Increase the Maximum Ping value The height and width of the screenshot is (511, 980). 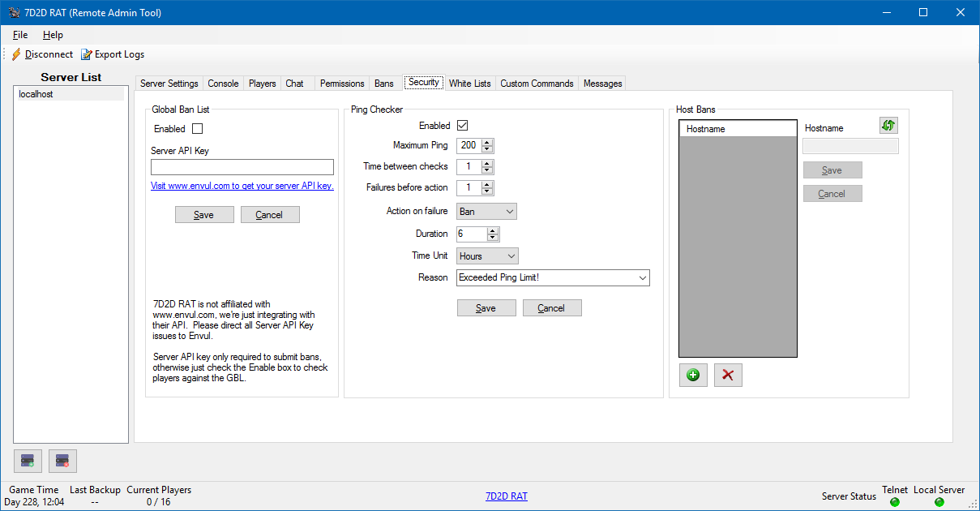[487, 143]
